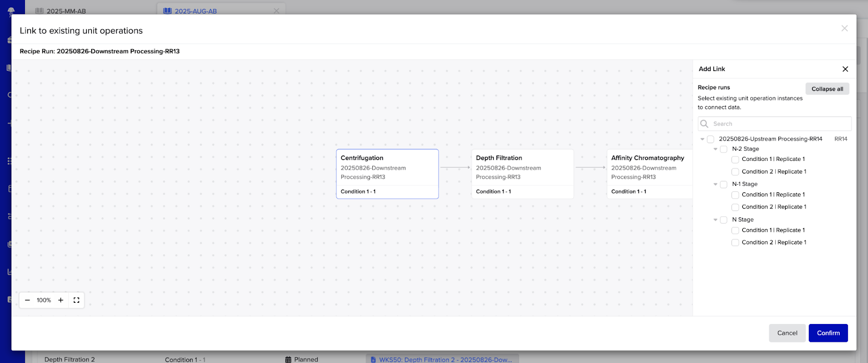This screenshot has width=868, height=363.
Task: Click the search magnifier icon
Action: click(x=705, y=124)
